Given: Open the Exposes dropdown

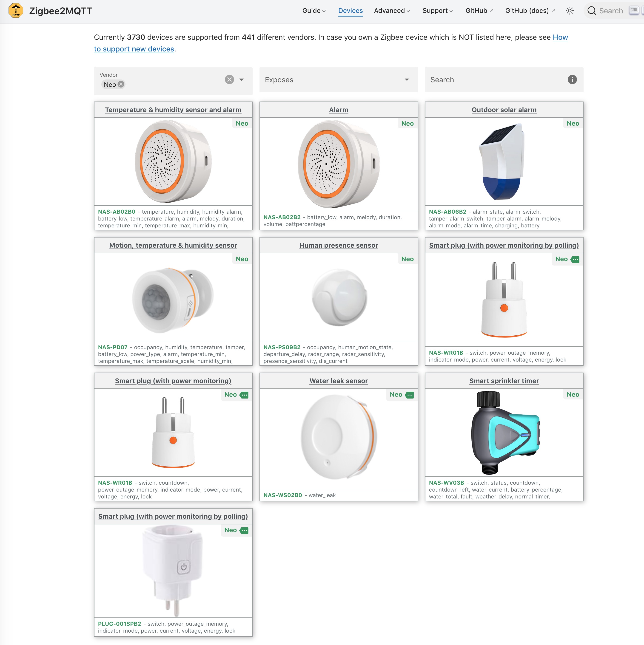Looking at the screenshot, I should point(407,79).
